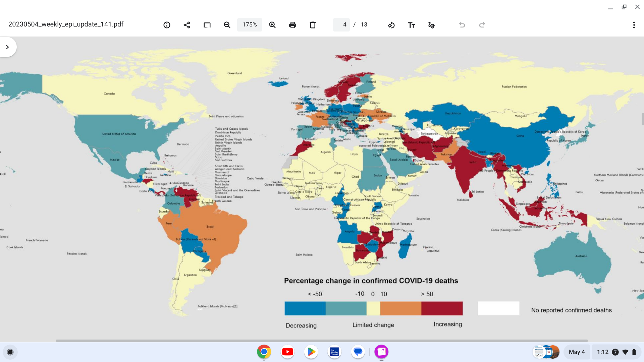Open the file info icon
Image resolution: width=644 pixels, height=362 pixels.
click(167, 25)
